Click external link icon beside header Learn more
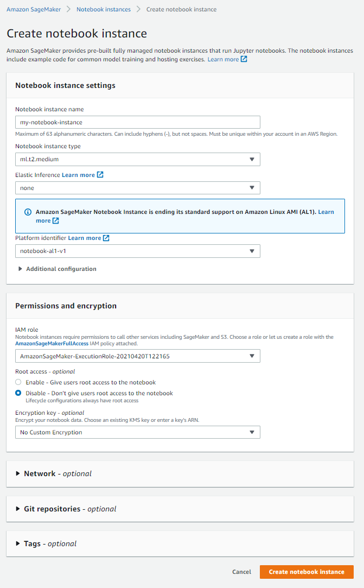The width and height of the screenshot is (364, 588). (x=244, y=59)
